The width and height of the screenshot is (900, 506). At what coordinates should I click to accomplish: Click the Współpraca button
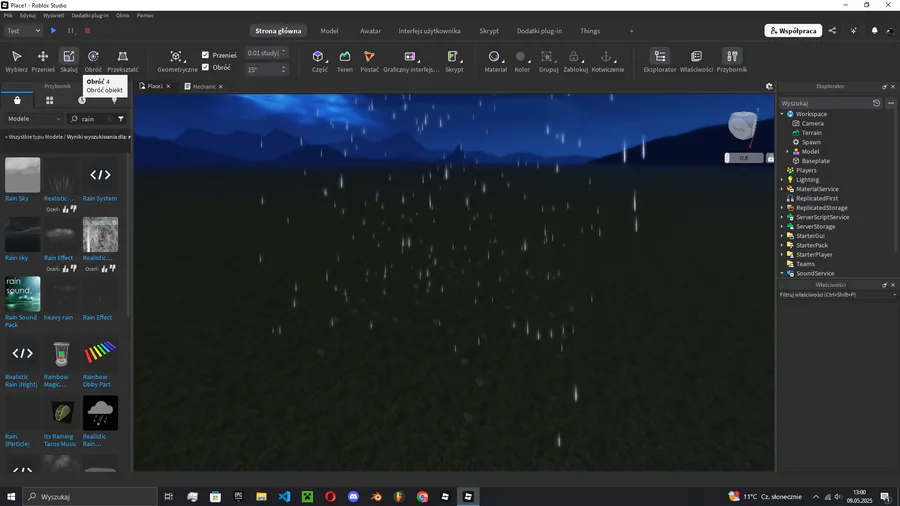point(793,30)
